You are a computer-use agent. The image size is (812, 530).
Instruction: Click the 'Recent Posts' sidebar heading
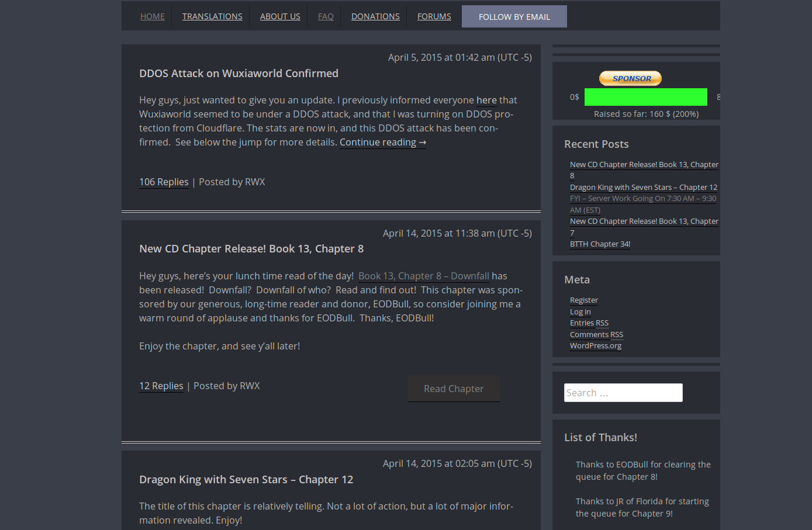pyautogui.click(x=596, y=144)
